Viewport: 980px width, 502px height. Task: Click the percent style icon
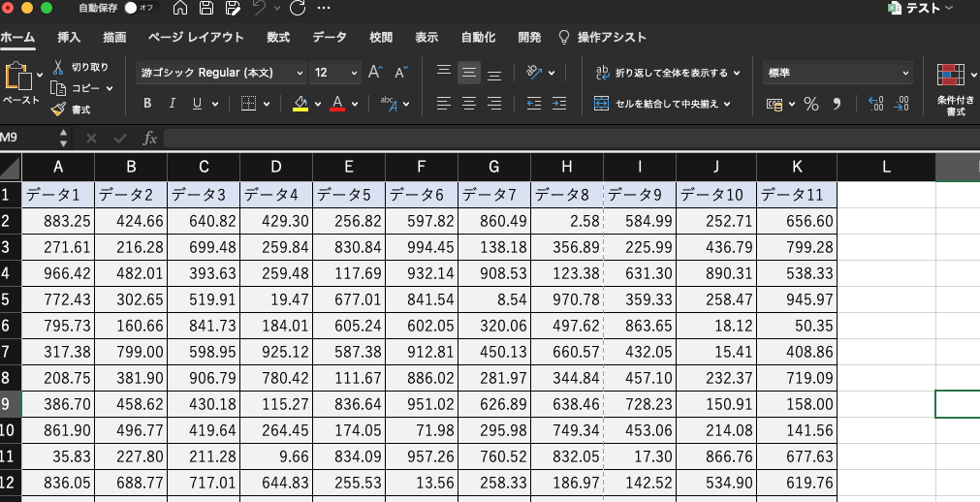pos(810,104)
